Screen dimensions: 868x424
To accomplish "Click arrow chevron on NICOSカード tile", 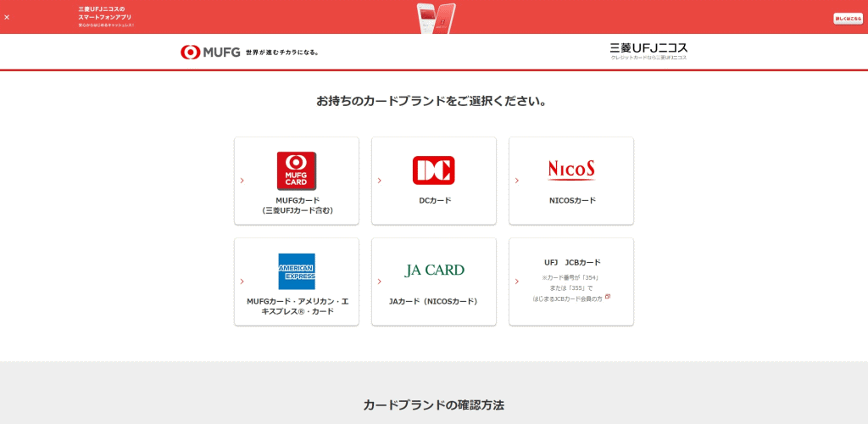I will (516, 181).
